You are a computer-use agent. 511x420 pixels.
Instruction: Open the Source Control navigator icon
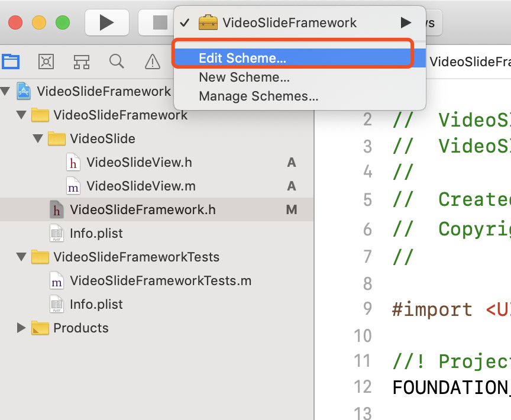[46, 62]
